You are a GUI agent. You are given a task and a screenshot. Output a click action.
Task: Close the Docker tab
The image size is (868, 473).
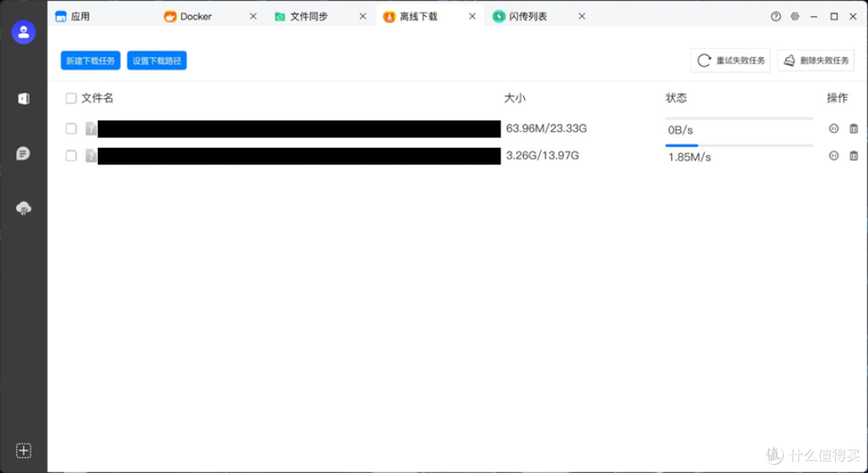(253, 17)
